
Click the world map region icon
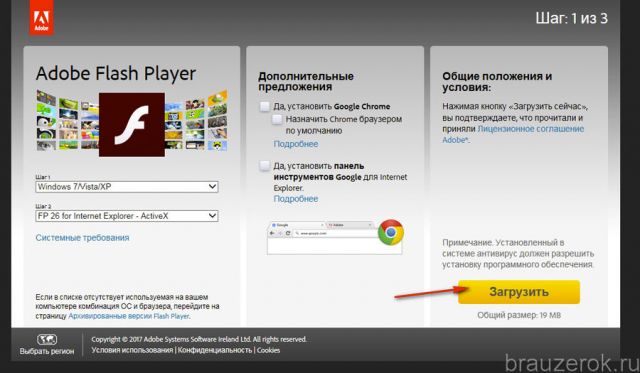[x=47, y=340]
